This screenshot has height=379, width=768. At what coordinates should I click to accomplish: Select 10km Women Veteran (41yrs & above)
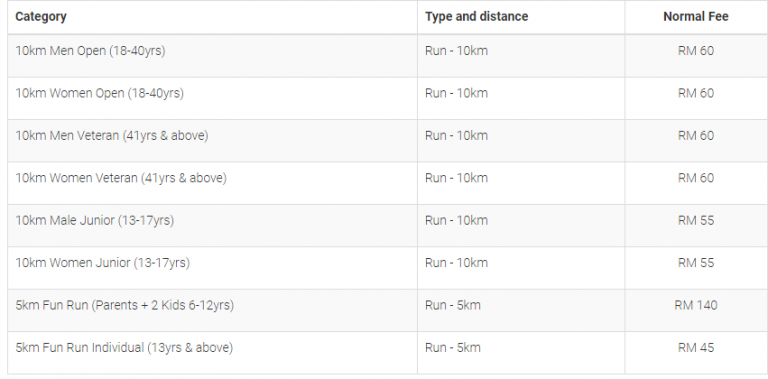click(121, 178)
